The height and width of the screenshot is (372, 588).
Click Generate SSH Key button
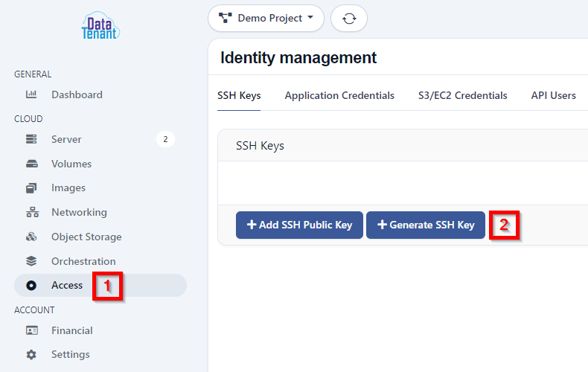click(426, 225)
